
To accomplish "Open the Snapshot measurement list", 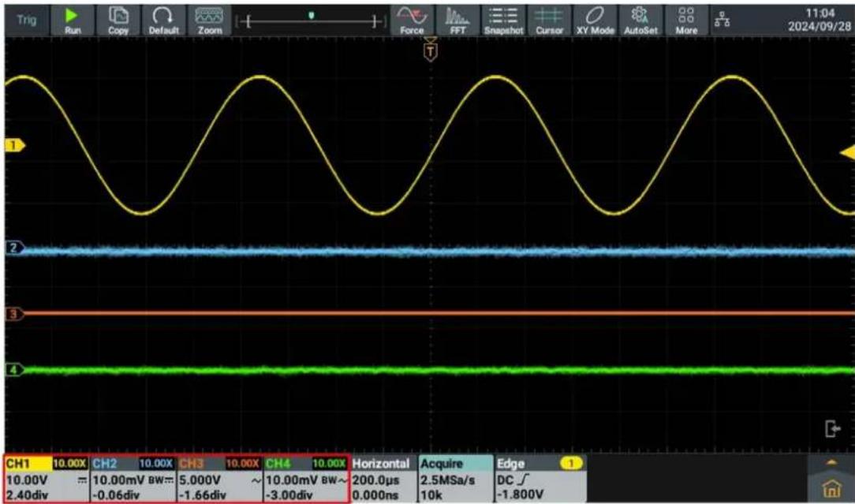I will pyautogui.click(x=503, y=21).
